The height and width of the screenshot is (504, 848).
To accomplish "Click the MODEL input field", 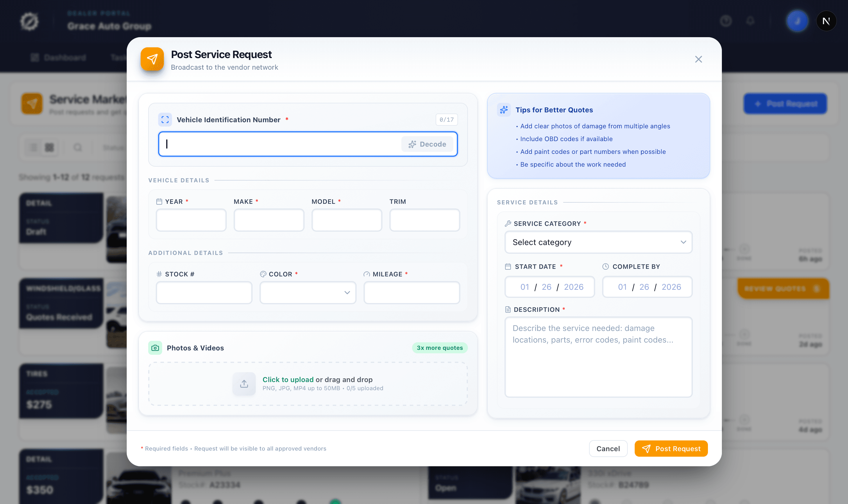I will (347, 220).
